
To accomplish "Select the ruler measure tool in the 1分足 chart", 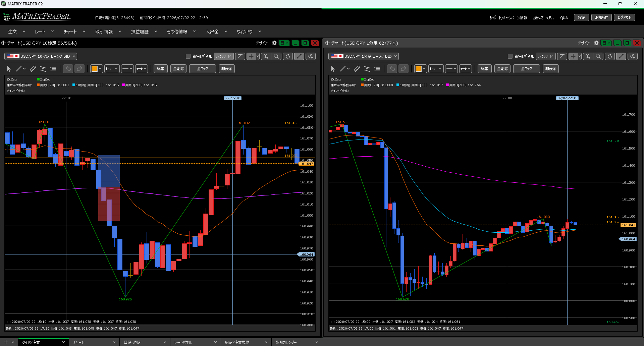I will pos(357,69).
